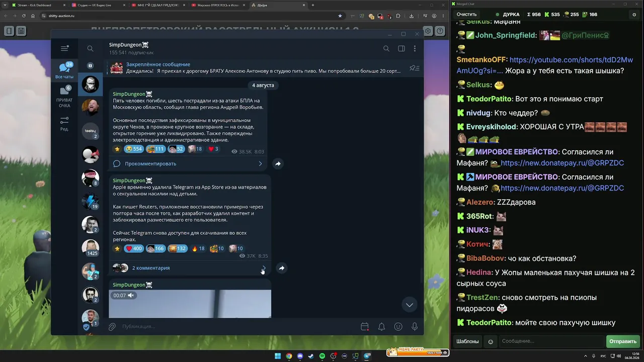Viewport: 644px width, 362px height.
Task: Open the РУС language switcher
Action: click(x=603, y=356)
